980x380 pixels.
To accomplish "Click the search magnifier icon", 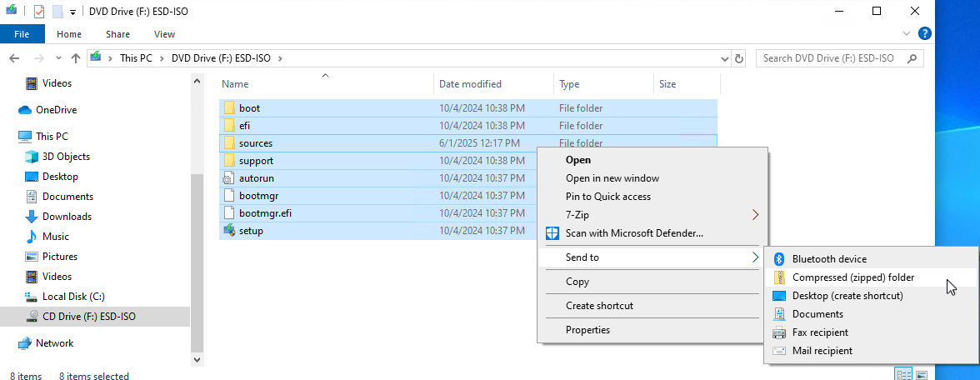I will pos(912,58).
